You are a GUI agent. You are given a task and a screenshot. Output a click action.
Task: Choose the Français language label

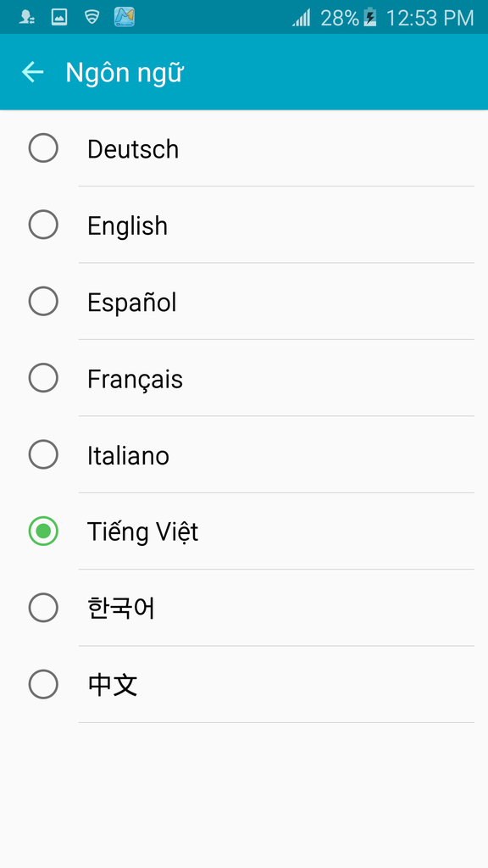click(135, 380)
